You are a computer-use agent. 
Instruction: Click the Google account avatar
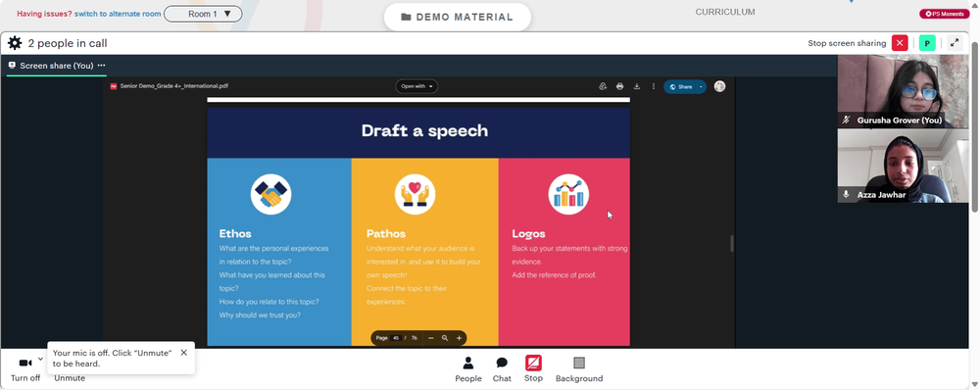click(x=719, y=86)
